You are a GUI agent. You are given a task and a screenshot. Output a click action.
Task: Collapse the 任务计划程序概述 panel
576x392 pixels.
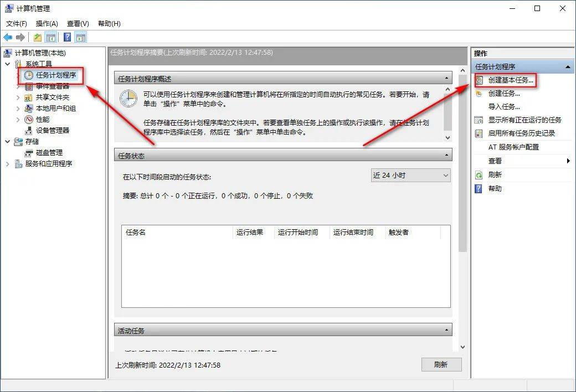pos(446,78)
